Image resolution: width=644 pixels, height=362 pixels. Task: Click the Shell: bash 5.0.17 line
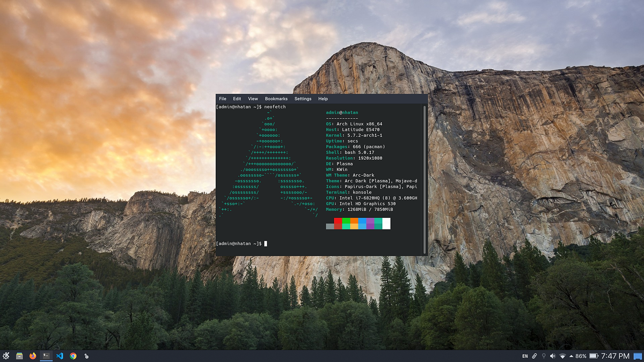coord(350,153)
